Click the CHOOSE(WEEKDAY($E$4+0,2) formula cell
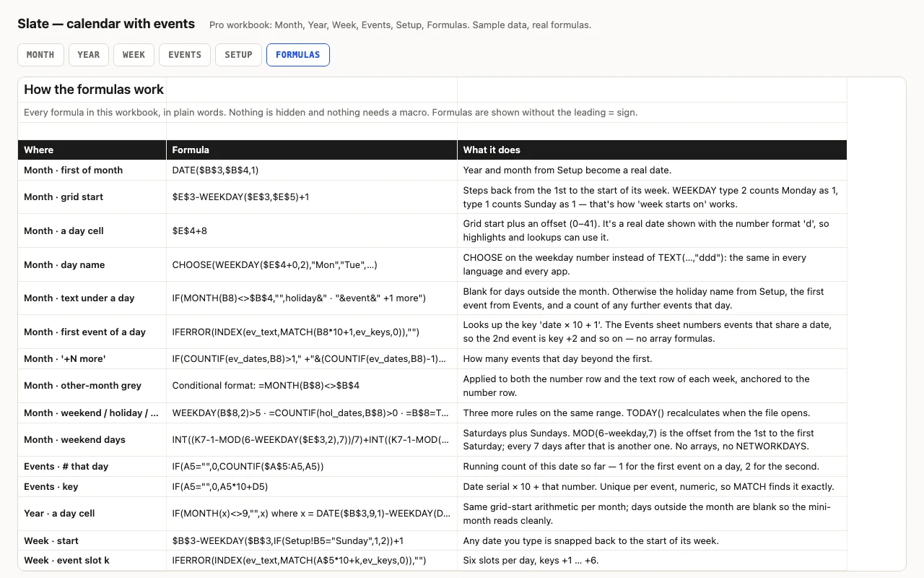 coord(312,264)
